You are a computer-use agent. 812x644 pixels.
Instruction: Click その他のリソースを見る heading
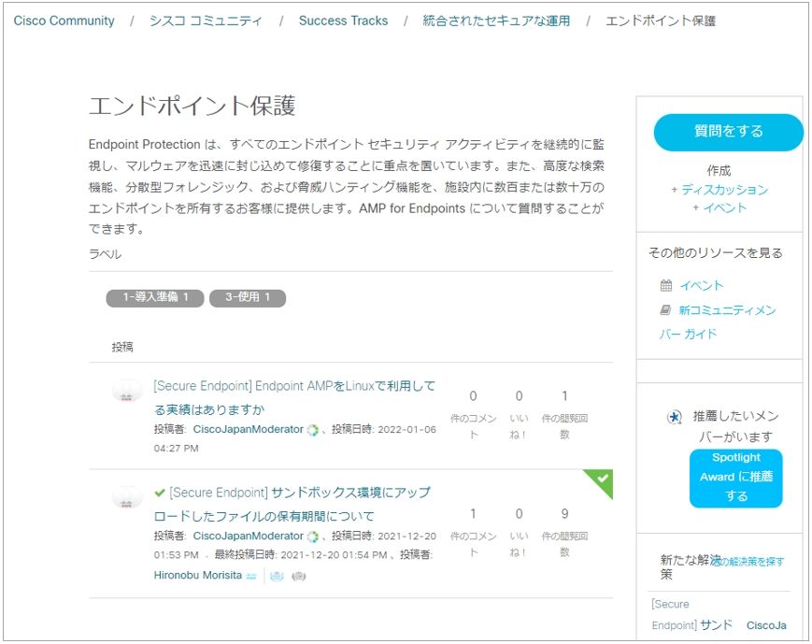tap(715, 253)
